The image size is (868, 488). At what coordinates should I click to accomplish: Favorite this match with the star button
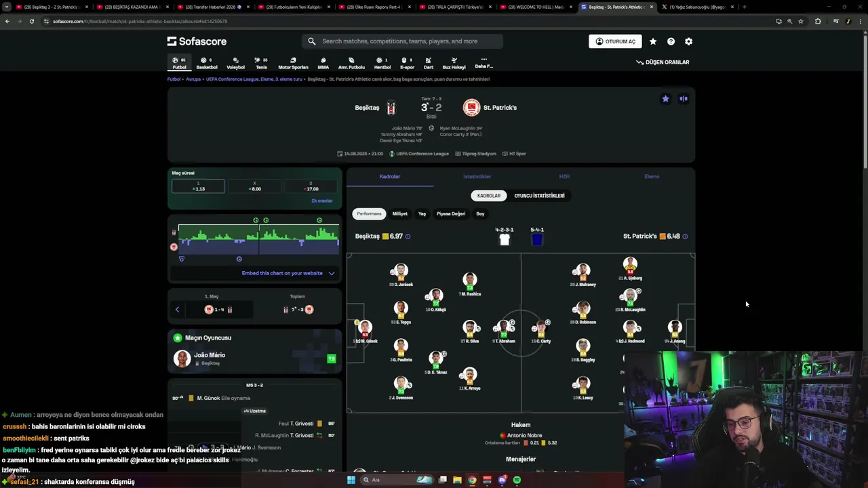coord(665,99)
